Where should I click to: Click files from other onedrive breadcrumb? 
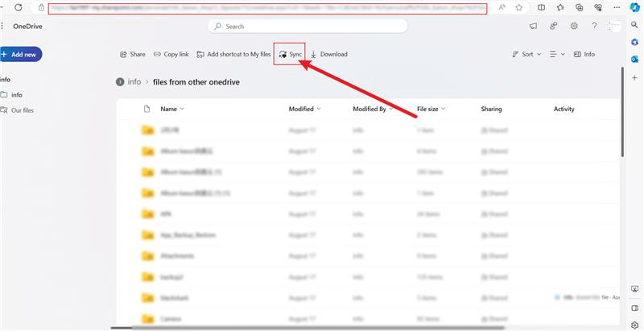point(196,82)
